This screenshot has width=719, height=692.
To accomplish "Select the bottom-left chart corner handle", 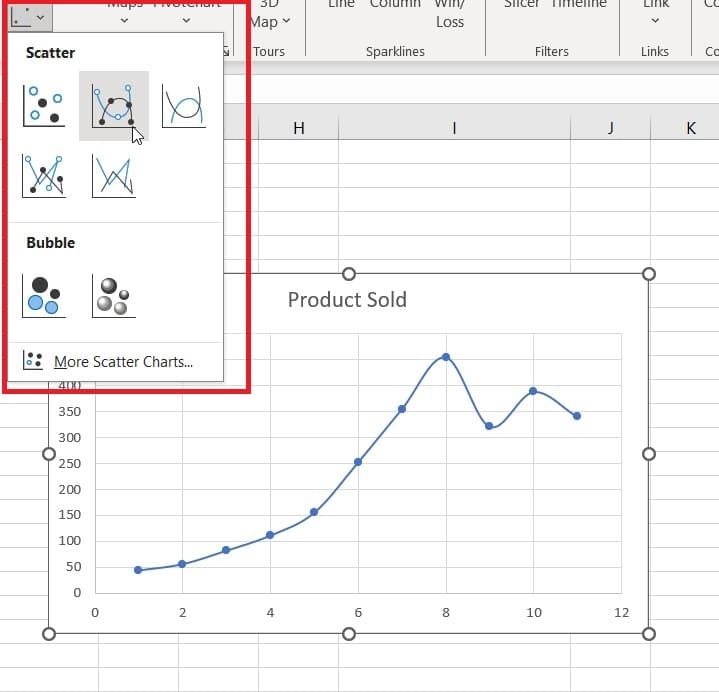I will [x=49, y=634].
